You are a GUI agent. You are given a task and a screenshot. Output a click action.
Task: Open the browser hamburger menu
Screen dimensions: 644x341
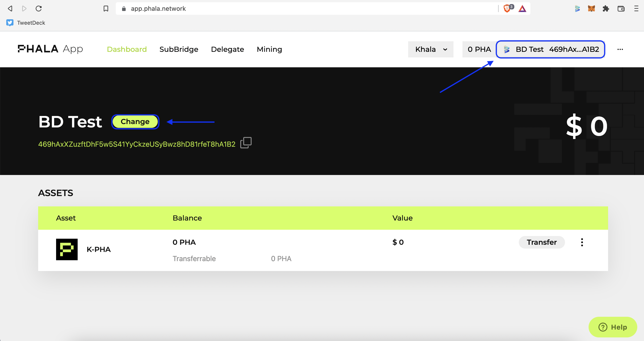(636, 9)
